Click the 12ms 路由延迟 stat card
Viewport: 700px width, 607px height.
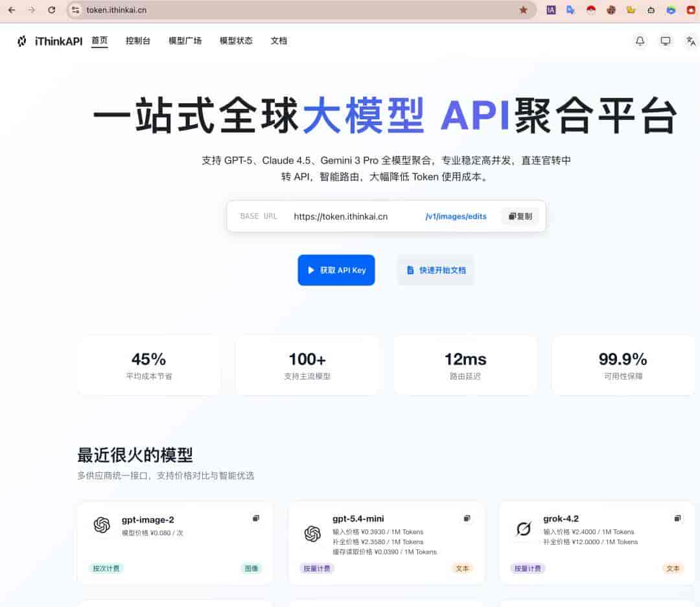coord(465,366)
